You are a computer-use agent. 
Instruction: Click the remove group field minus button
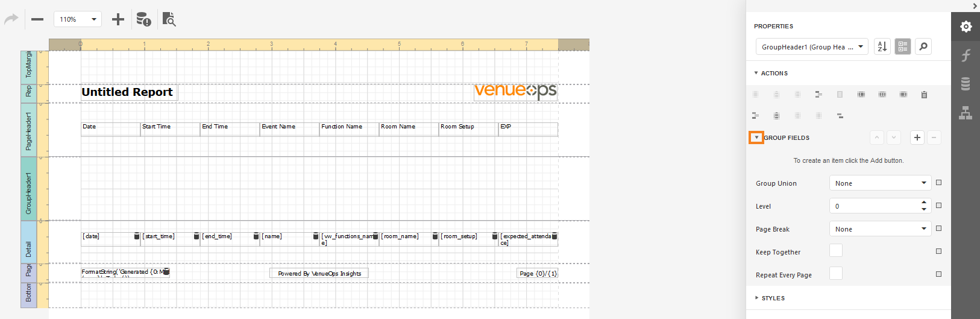[x=934, y=137]
